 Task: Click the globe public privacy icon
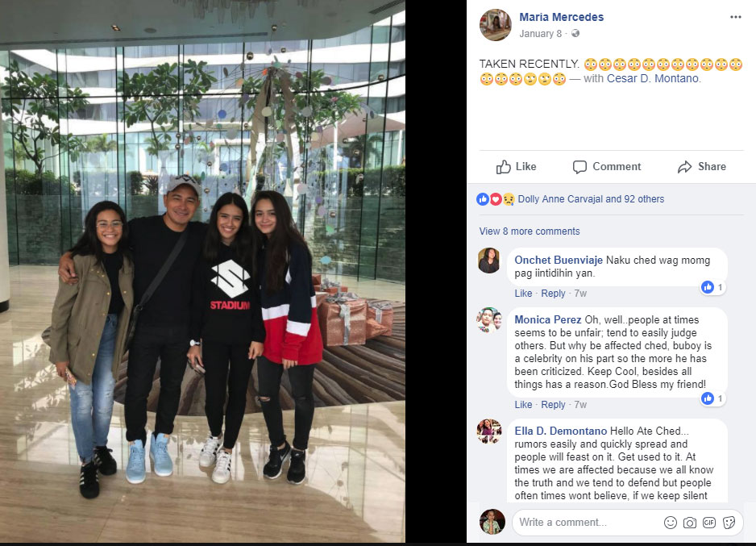[575, 33]
